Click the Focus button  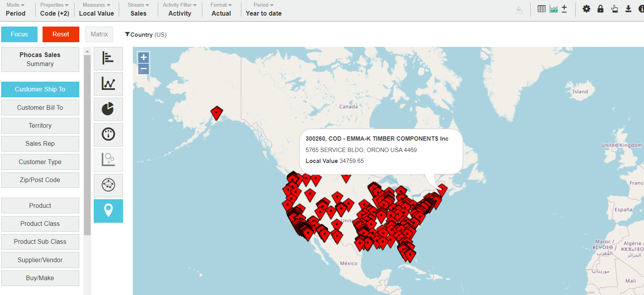(x=20, y=34)
